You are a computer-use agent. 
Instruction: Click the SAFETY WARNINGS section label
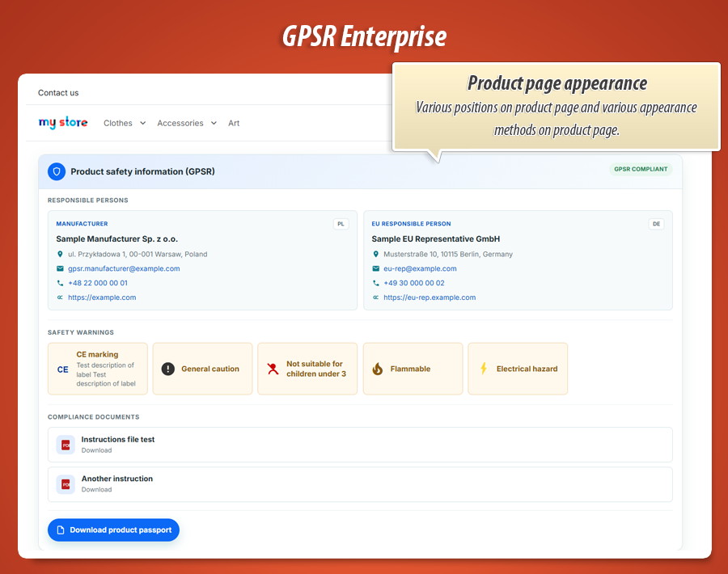click(81, 333)
